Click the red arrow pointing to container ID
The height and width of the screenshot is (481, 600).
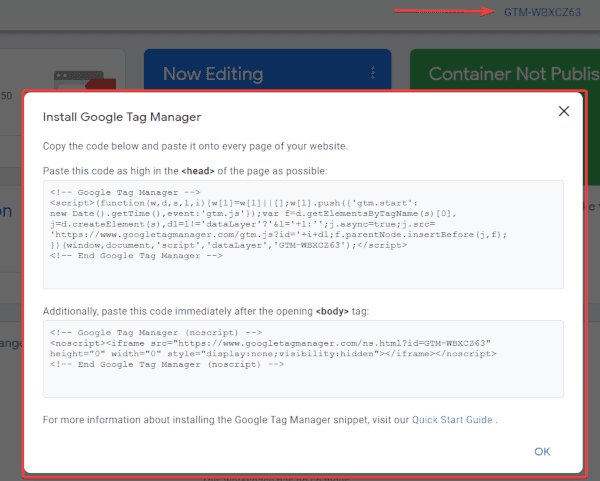pyautogui.click(x=439, y=12)
